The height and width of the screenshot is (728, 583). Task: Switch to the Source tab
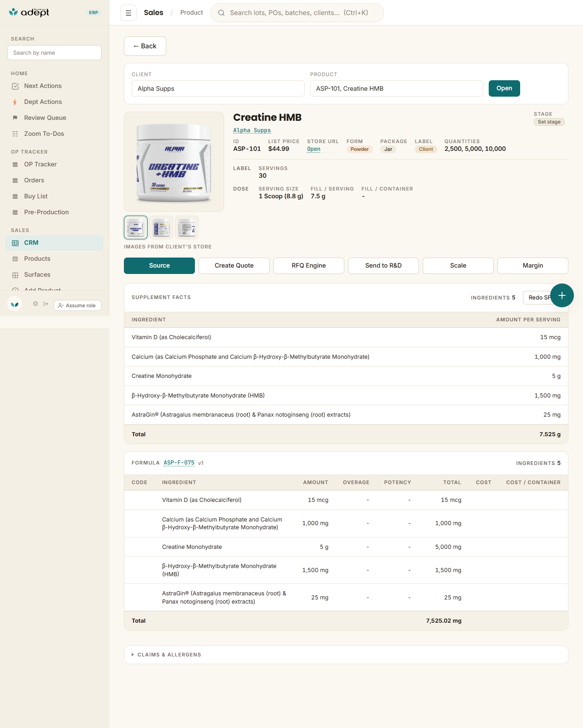(x=159, y=266)
